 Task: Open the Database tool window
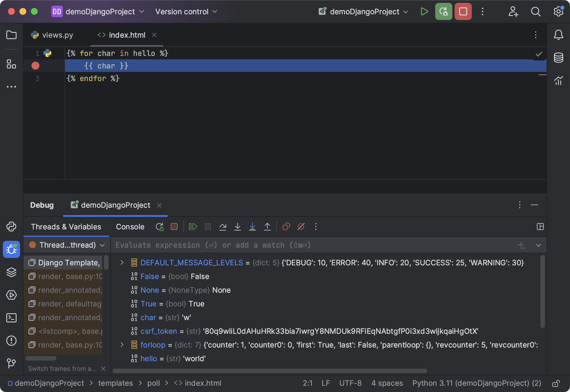[x=558, y=58]
